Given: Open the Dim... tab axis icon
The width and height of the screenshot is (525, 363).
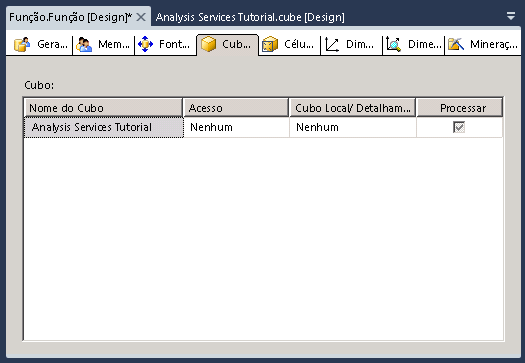Looking at the screenshot, I should pos(332,45).
